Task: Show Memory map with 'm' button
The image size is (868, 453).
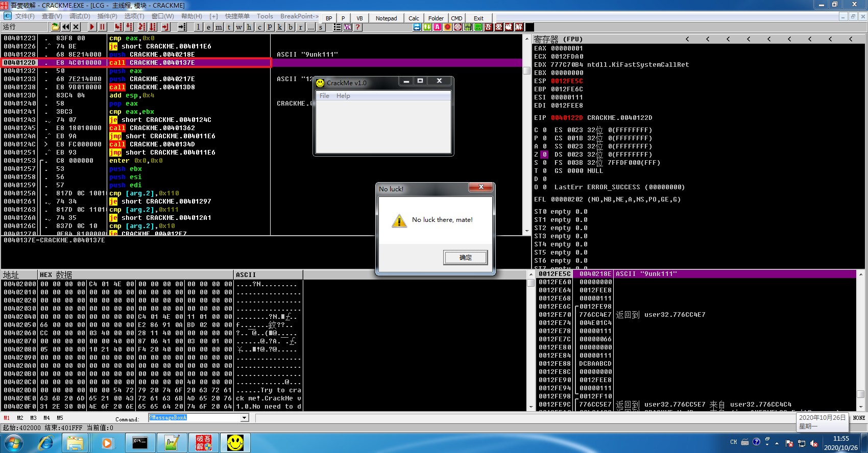Action: (x=219, y=27)
